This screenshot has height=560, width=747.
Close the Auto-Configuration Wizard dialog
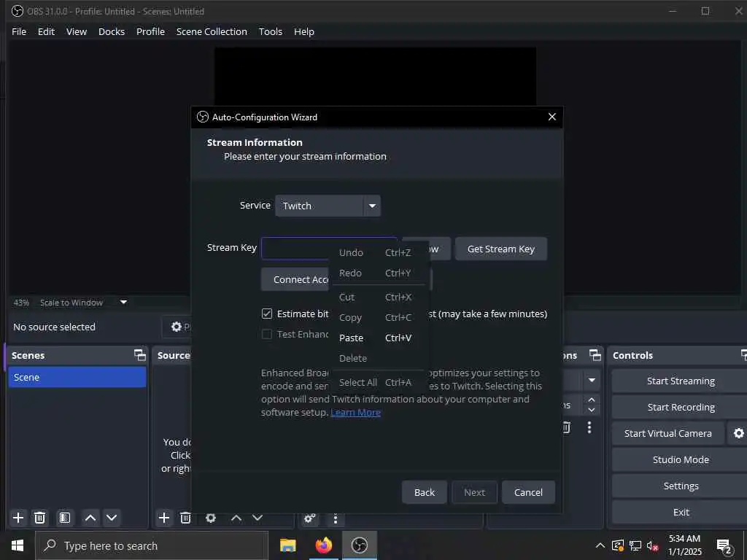[x=551, y=117]
